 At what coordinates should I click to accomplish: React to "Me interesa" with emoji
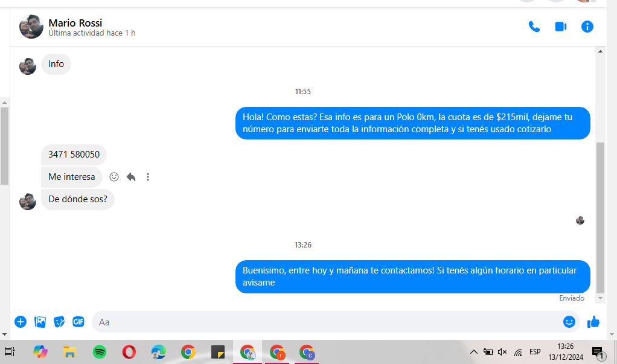(114, 177)
